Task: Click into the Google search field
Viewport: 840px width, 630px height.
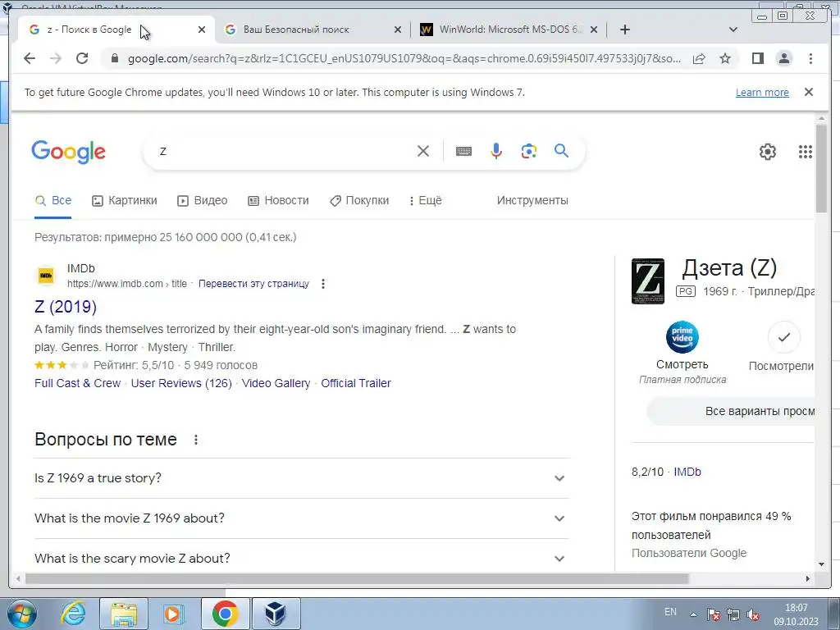Action: point(284,151)
